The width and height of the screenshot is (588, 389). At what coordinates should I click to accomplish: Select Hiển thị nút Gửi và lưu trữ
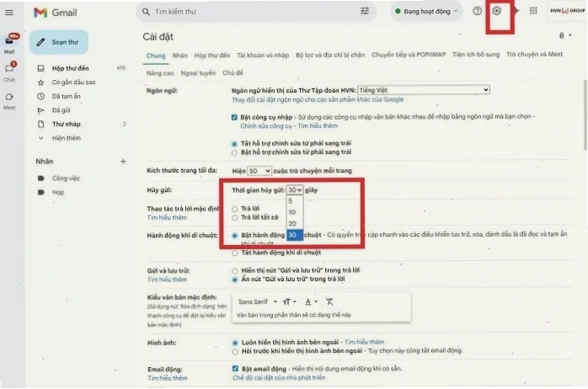click(x=235, y=270)
